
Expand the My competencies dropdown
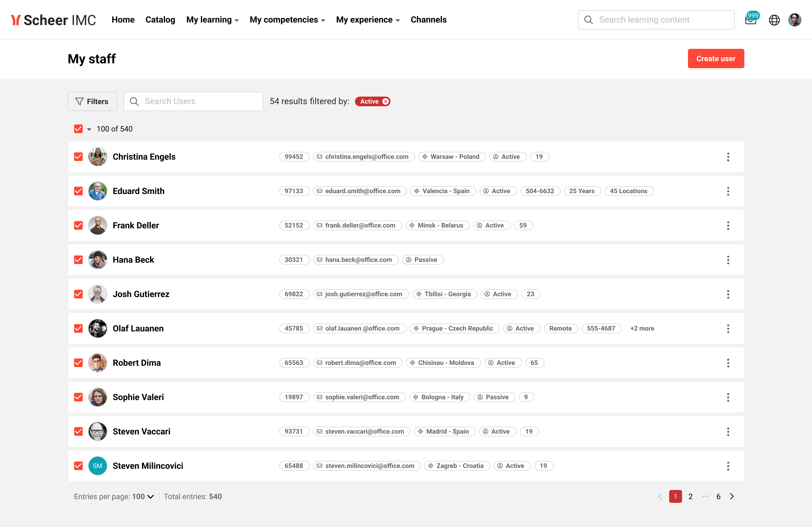(287, 20)
